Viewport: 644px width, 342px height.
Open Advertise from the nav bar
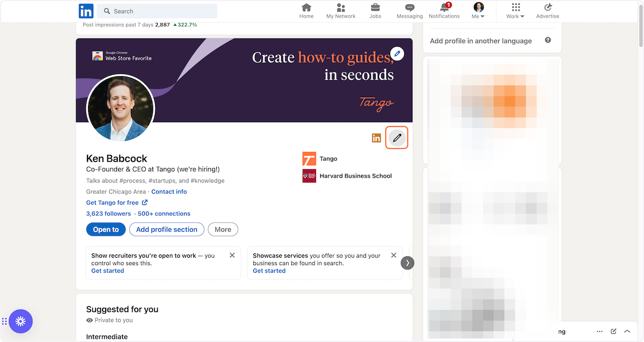click(547, 11)
